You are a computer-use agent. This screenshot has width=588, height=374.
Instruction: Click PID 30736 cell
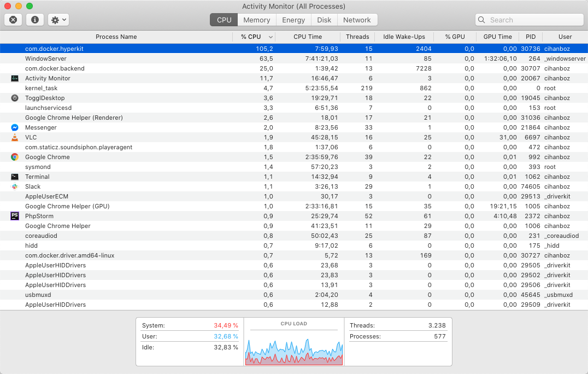pos(530,49)
